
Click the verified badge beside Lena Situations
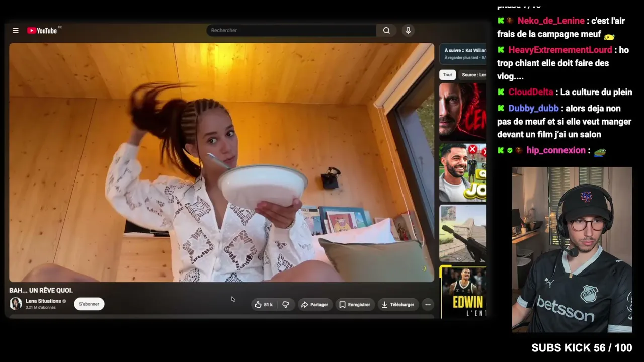(64, 301)
